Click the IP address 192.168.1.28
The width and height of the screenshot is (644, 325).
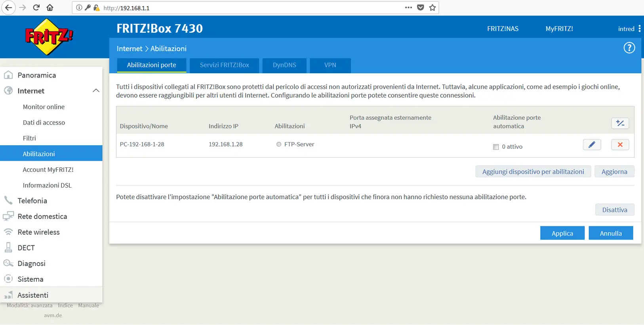[226, 144]
